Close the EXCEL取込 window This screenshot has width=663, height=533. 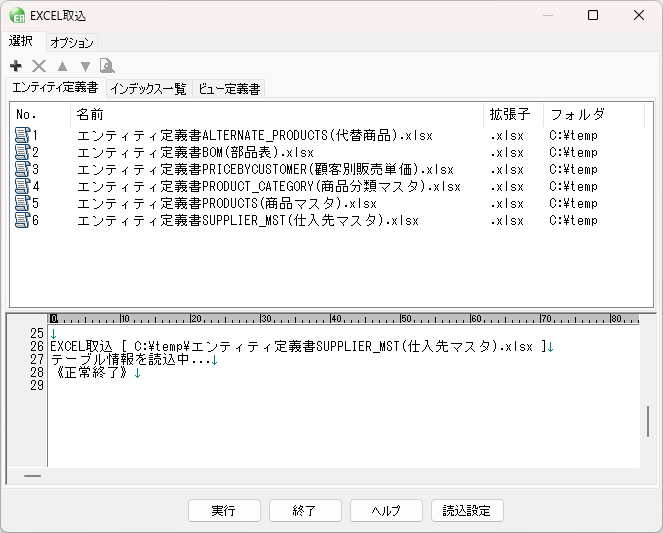click(x=639, y=15)
